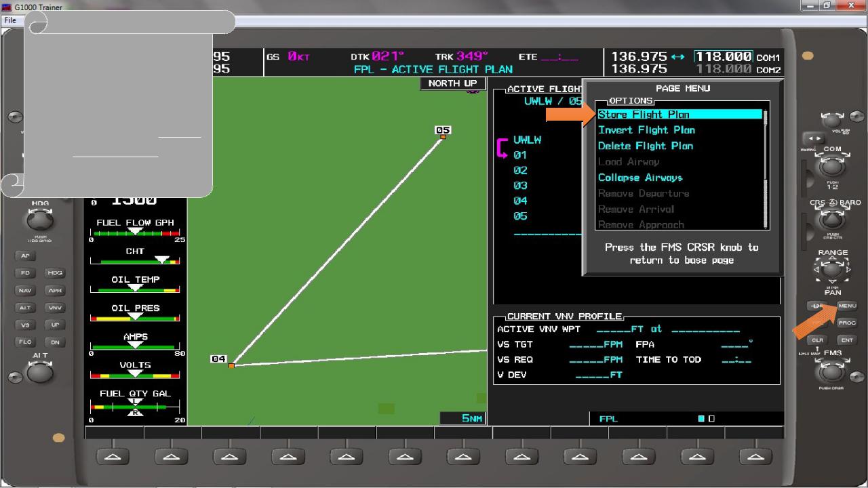The width and height of the screenshot is (868, 488).
Task: Click the UP nose-up key
Action: click(55, 325)
